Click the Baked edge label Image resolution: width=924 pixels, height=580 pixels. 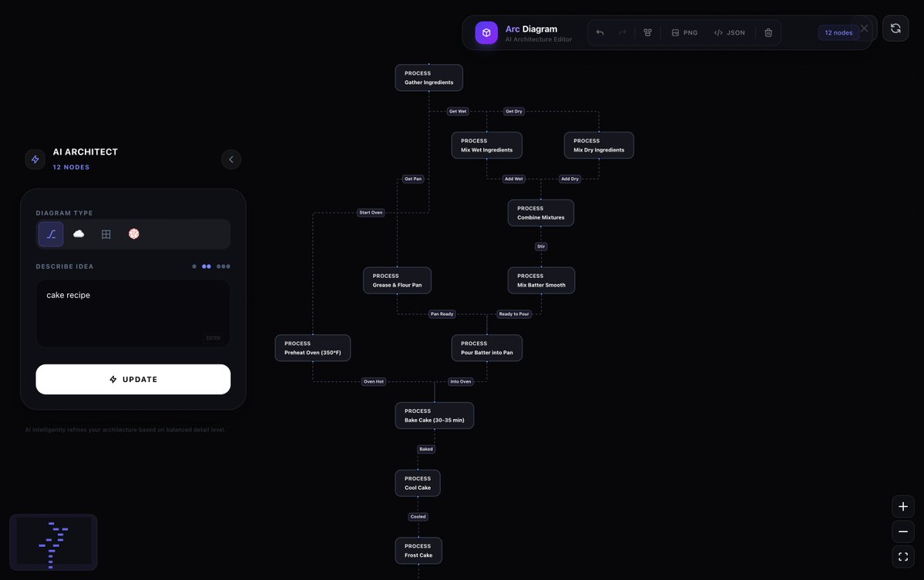pos(426,449)
